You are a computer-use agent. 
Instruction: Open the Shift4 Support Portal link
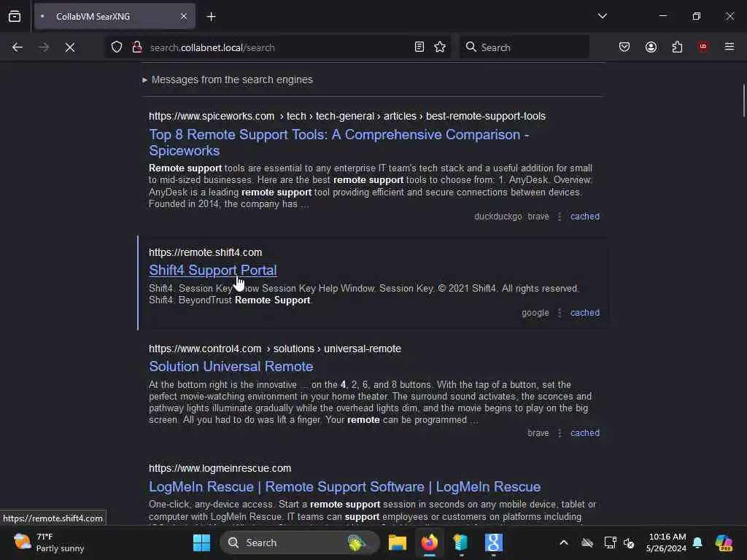212,270
